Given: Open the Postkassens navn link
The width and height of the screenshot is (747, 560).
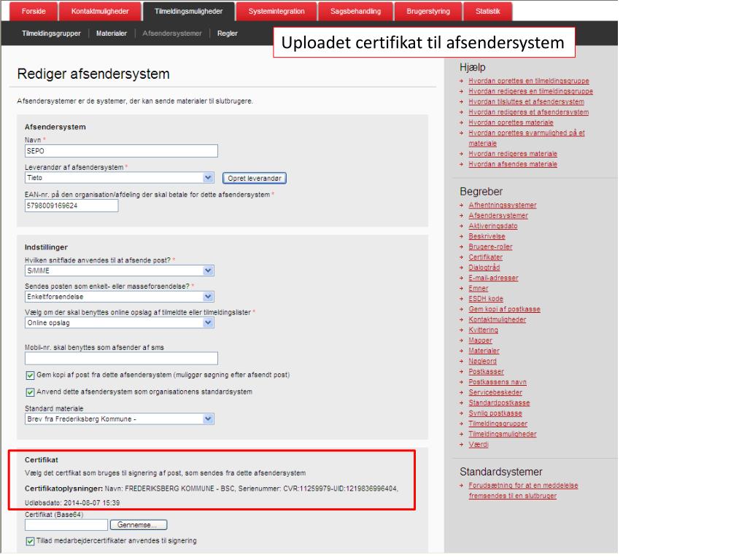Looking at the screenshot, I should pyautogui.click(x=498, y=382).
